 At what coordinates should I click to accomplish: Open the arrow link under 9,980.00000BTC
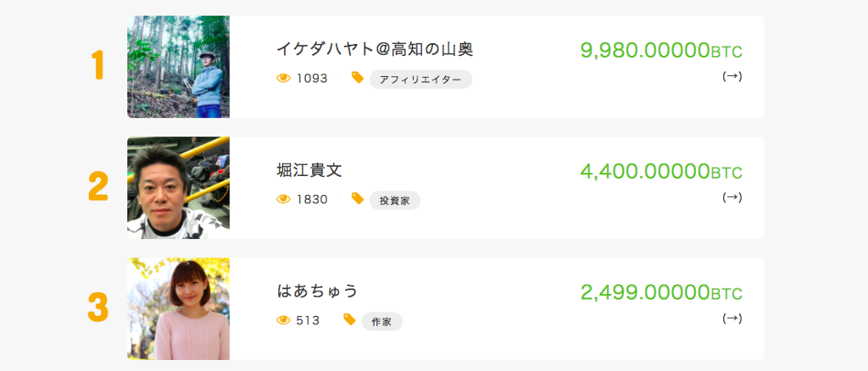(x=732, y=77)
